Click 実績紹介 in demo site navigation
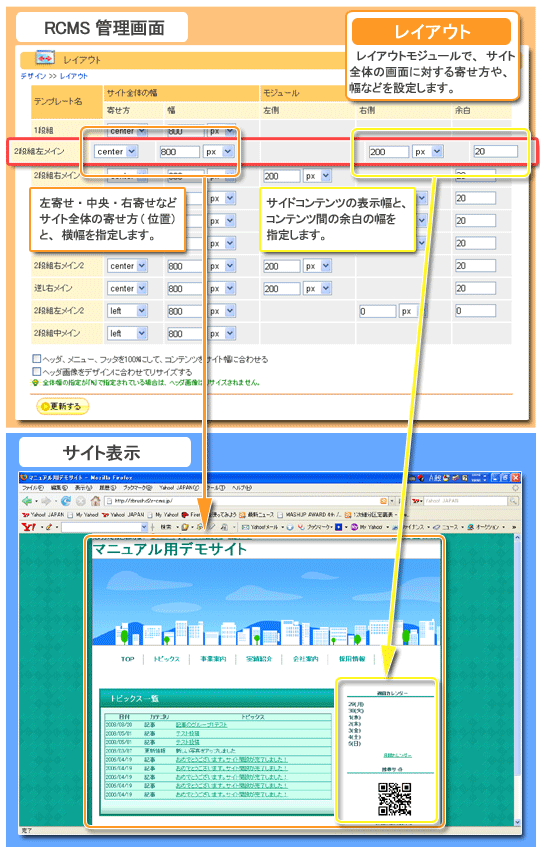The height and width of the screenshot is (858, 540). pyautogui.click(x=259, y=659)
